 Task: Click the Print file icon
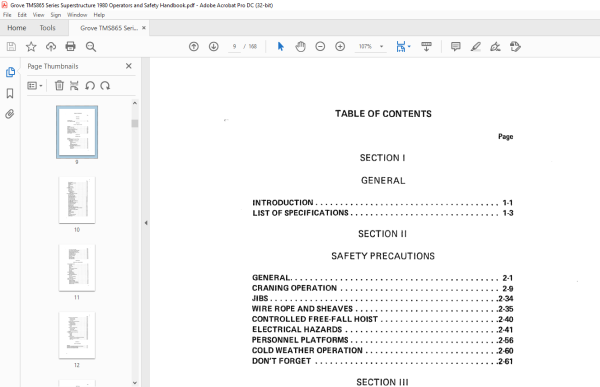pyautogui.click(x=70, y=47)
